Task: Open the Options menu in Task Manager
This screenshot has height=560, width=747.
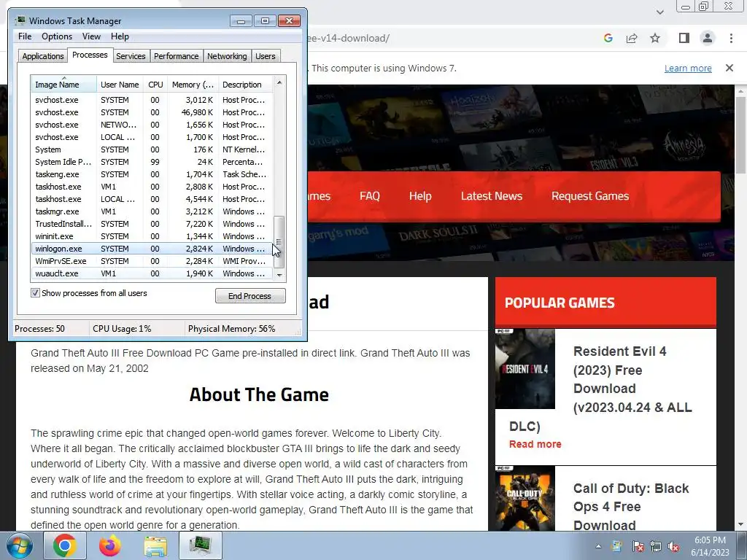Action: click(x=57, y=36)
